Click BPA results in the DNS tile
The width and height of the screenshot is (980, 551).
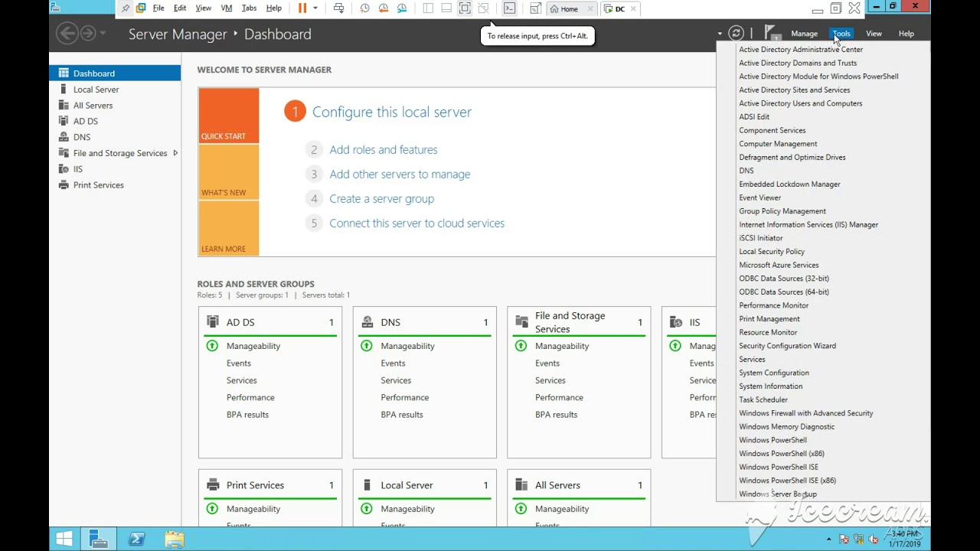click(x=402, y=415)
